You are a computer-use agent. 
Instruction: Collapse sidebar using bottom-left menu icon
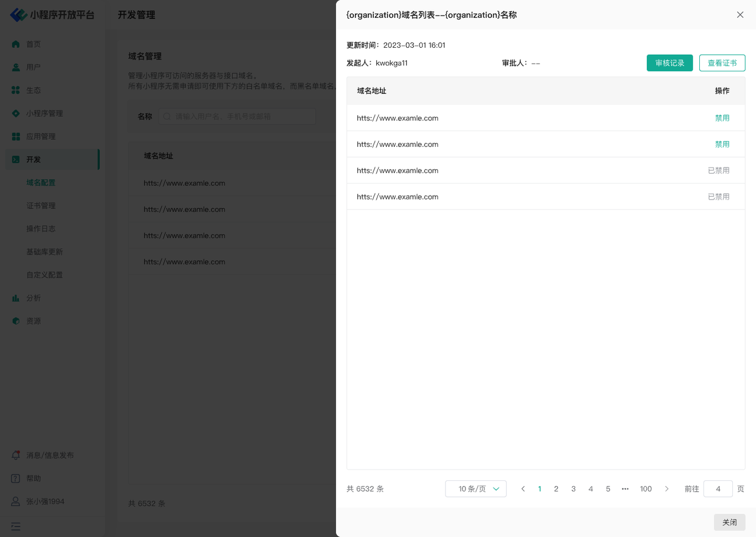pos(16,526)
